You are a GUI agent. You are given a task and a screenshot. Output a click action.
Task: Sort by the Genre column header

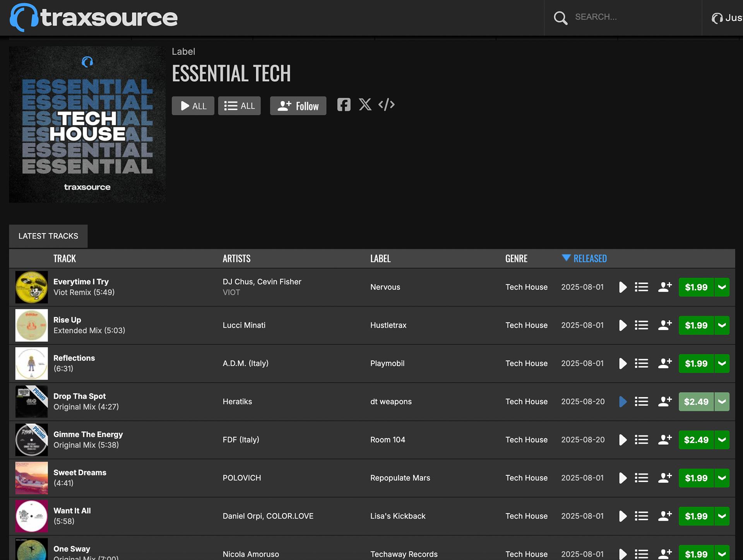tap(516, 259)
